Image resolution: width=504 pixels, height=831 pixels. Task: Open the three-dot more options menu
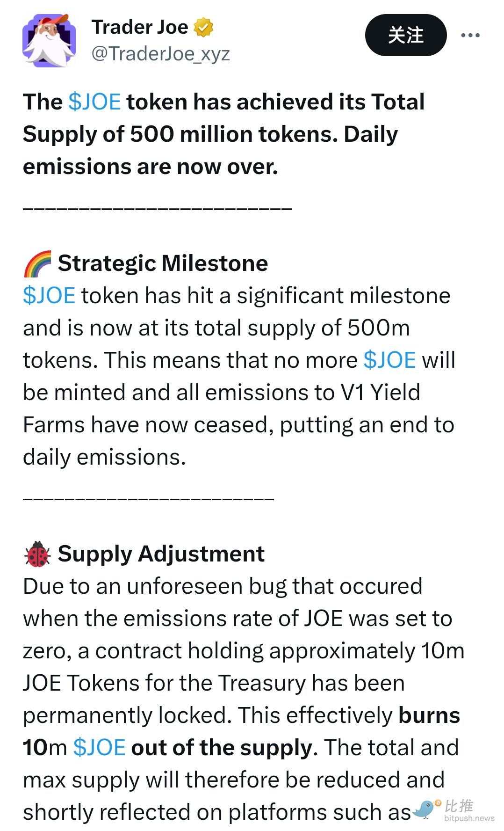pyautogui.click(x=470, y=35)
